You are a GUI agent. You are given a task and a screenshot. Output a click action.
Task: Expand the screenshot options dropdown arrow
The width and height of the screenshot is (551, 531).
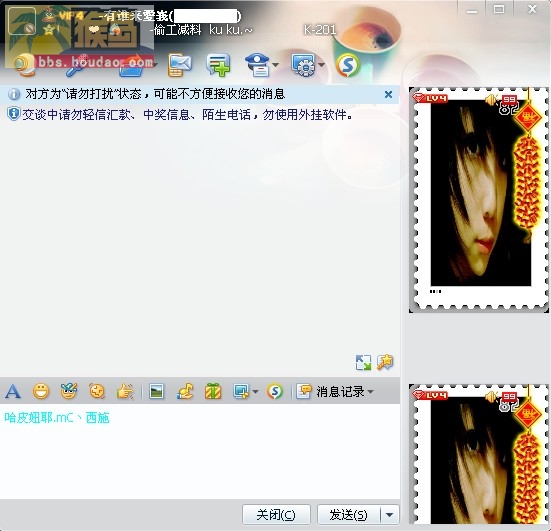(255, 391)
